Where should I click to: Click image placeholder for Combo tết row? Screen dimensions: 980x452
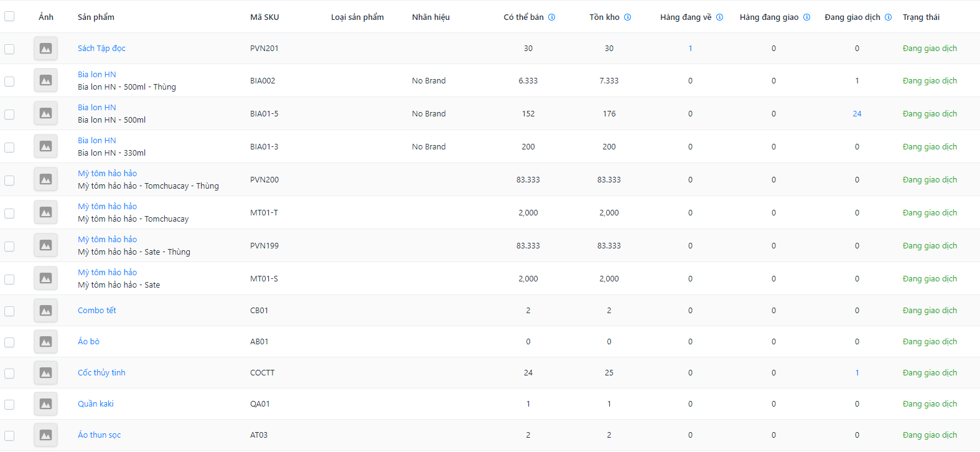(x=45, y=311)
